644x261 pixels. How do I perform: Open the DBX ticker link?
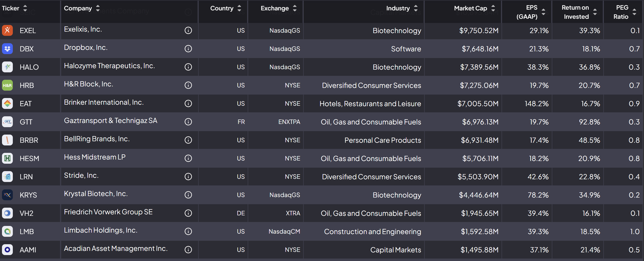27,49
